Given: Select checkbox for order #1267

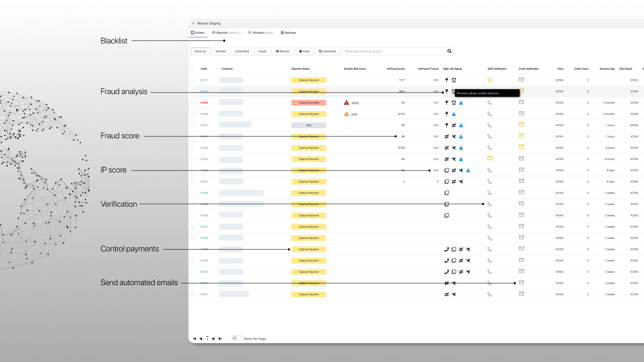Looking at the screenshot, I should [192, 125].
